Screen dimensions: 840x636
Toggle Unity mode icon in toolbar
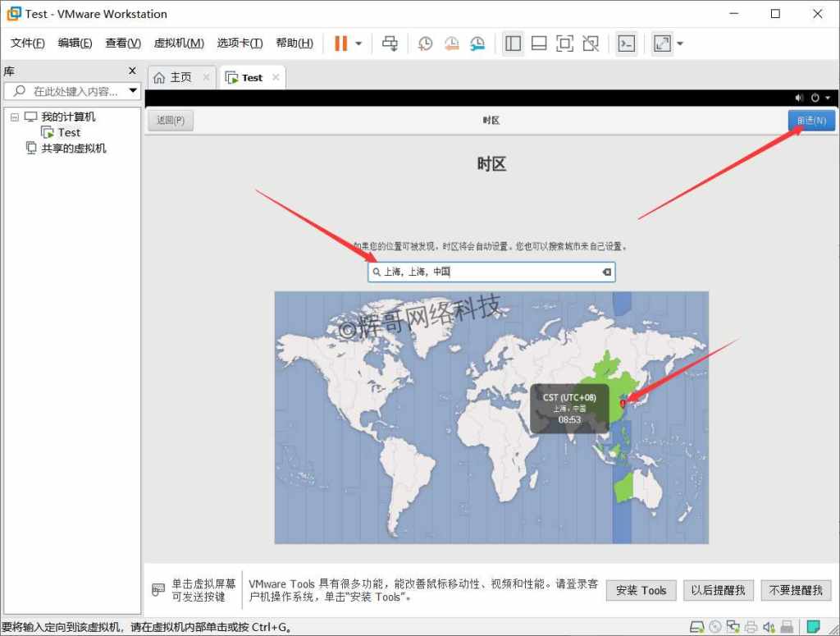tap(591, 43)
